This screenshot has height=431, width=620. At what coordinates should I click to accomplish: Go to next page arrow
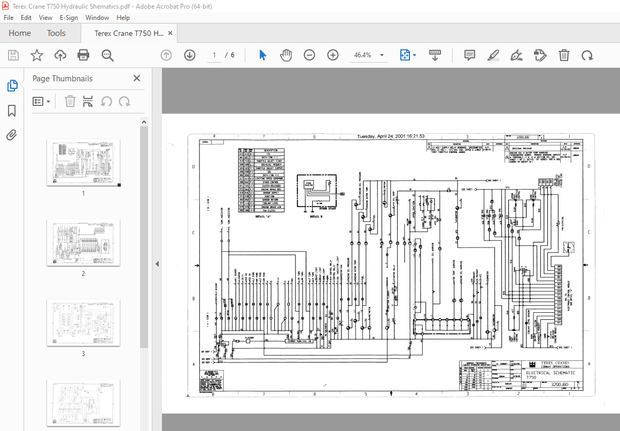(190, 55)
